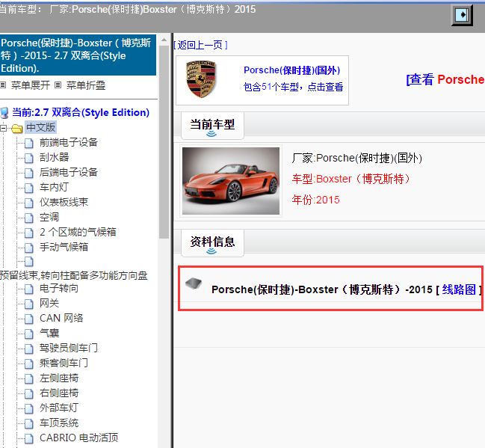The width and height of the screenshot is (485, 448).
Task: Select the 中文版 folder label
Action: coord(40,127)
